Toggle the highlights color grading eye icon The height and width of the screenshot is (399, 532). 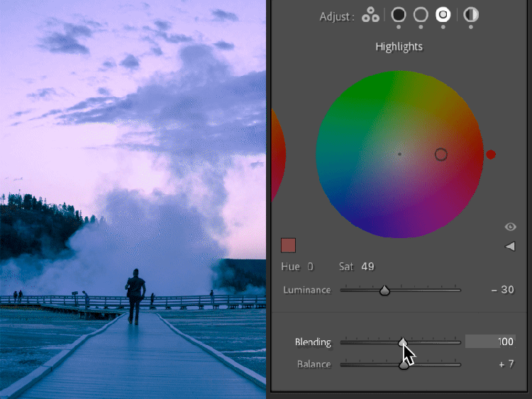click(x=510, y=227)
